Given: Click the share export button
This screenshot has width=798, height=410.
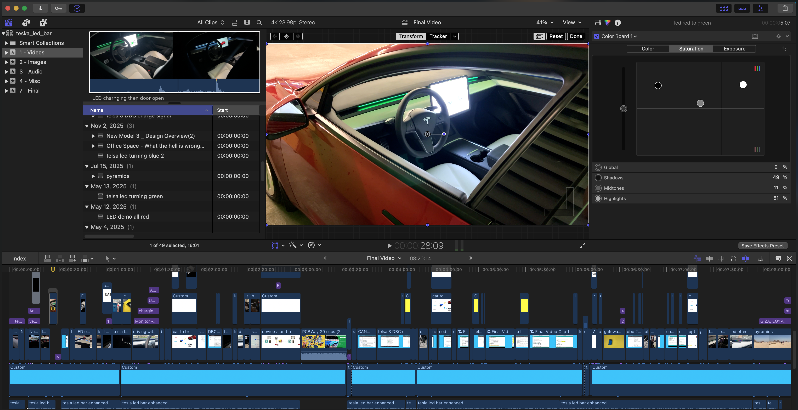Looking at the screenshot, I should (x=784, y=8).
